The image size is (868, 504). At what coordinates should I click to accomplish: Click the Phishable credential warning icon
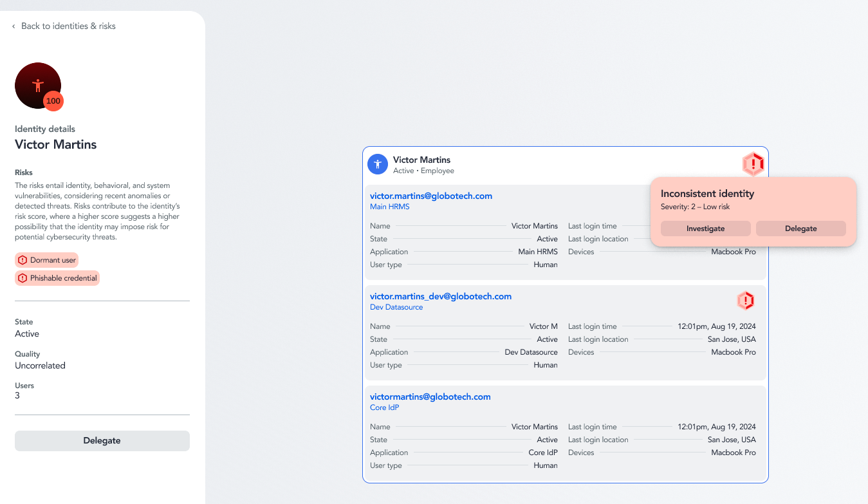tap(23, 278)
